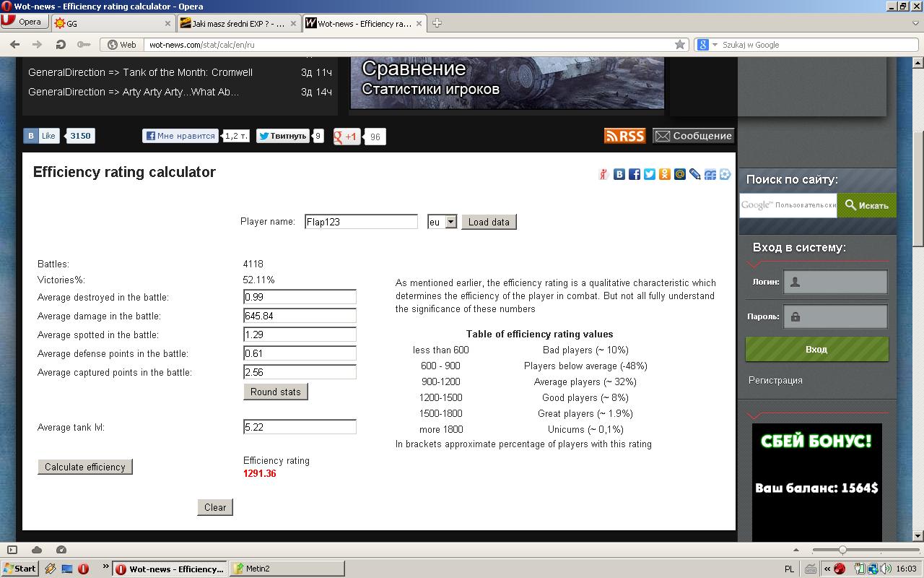Viewport: 924px width, 578px height.
Task: Open Metin2 from the taskbar
Action: [x=287, y=569]
